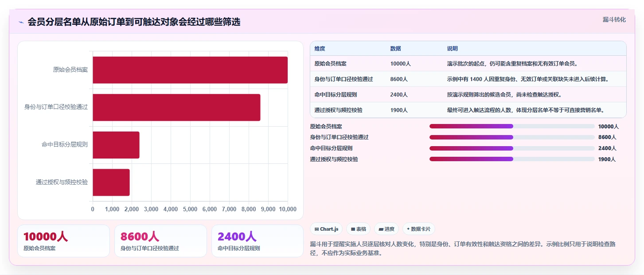The image size is (644, 275).
Task: Click y-axis label 原始会员档案
Action: tap(70, 70)
